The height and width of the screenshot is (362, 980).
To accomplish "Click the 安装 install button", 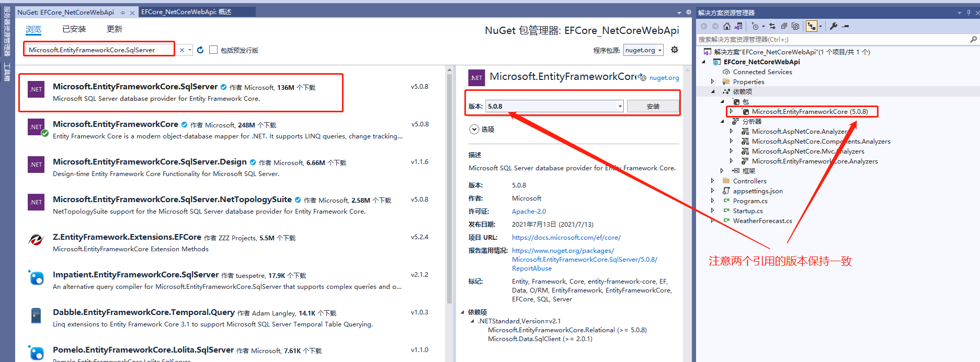I will pos(653,106).
